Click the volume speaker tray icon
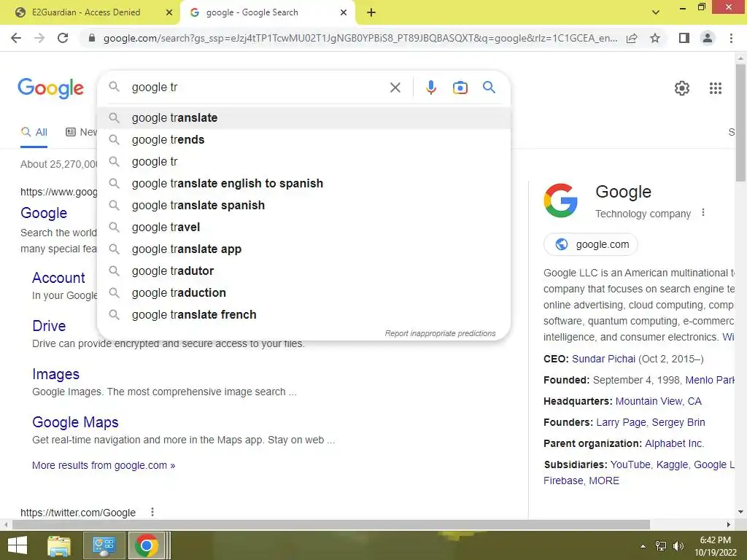Screen dimensions: 747x560 pyautogui.click(x=678, y=546)
